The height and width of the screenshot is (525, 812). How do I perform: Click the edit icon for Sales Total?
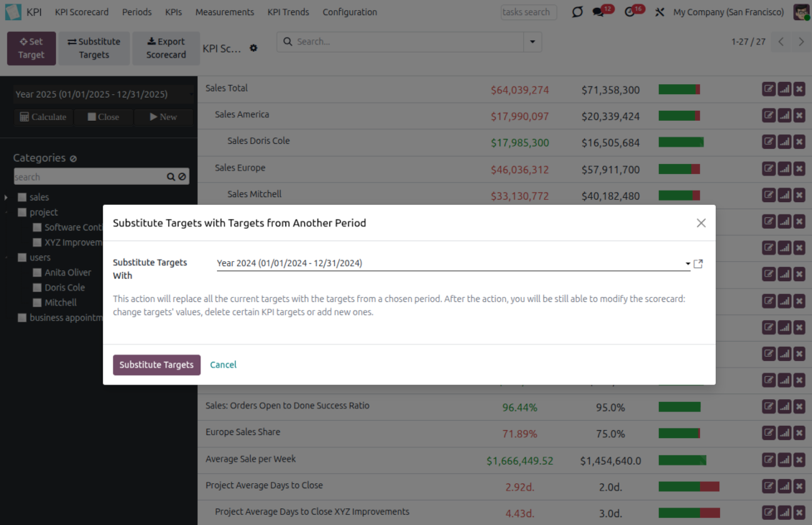pyautogui.click(x=769, y=89)
